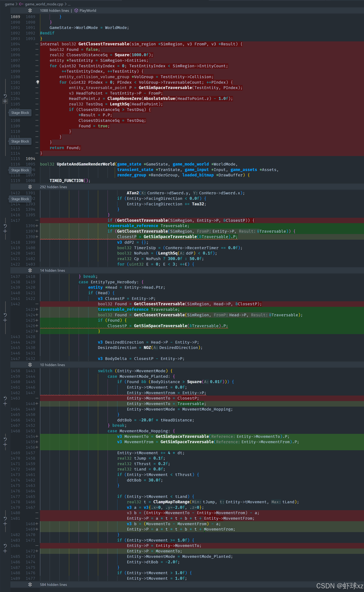This screenshot has width=364, height=592.
Task: Revert the change at old line 1442
Action: [x=5, y=315]
